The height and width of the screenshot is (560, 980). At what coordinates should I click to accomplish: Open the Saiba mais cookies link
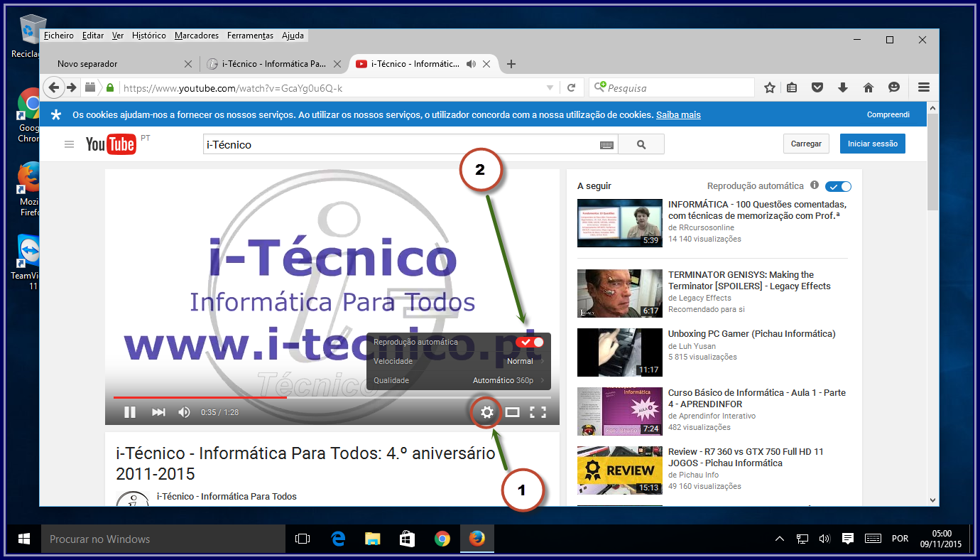pos(678,115)
